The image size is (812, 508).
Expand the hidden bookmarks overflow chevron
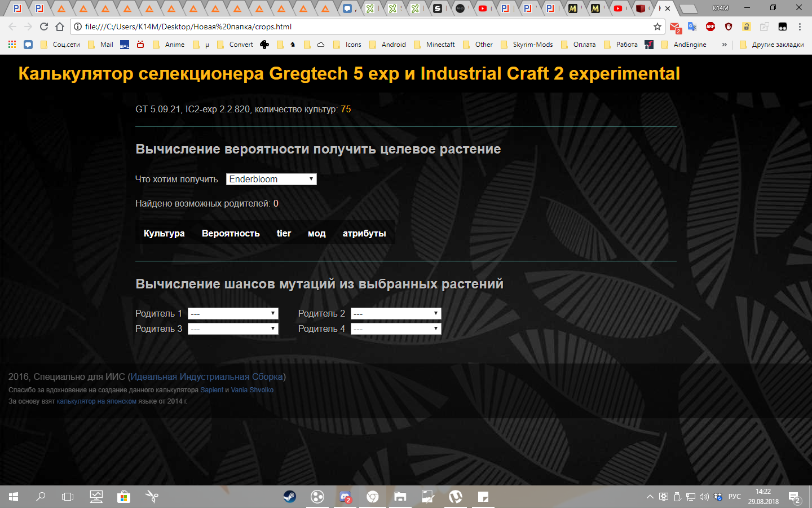(x=725, y=45)
